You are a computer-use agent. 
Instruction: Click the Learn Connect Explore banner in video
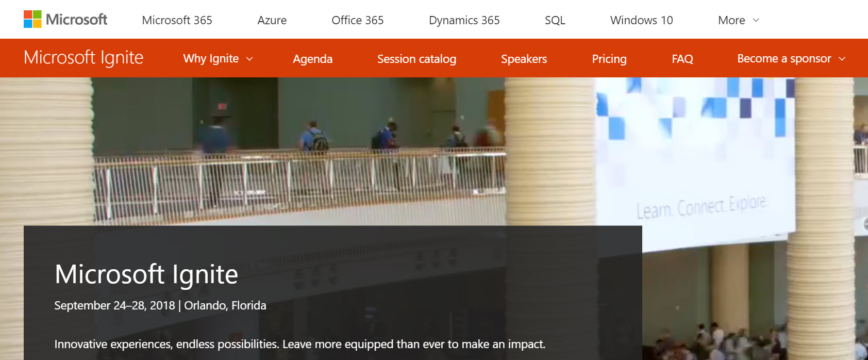click(x=701, y=207)
